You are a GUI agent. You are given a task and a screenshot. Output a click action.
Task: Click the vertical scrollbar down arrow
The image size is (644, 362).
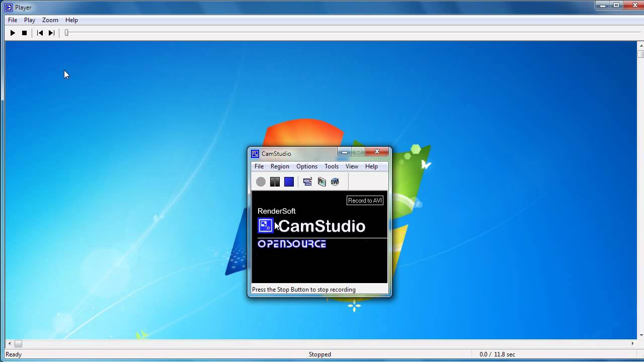point(640,335)
